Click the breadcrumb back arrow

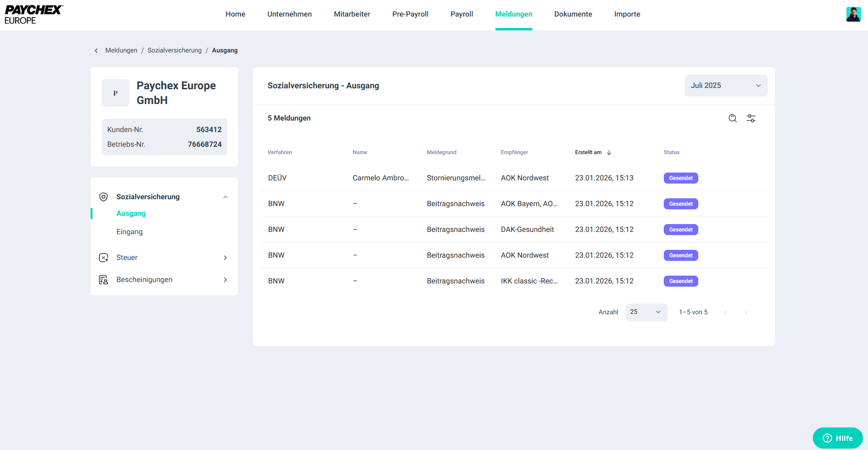(96, 51)
